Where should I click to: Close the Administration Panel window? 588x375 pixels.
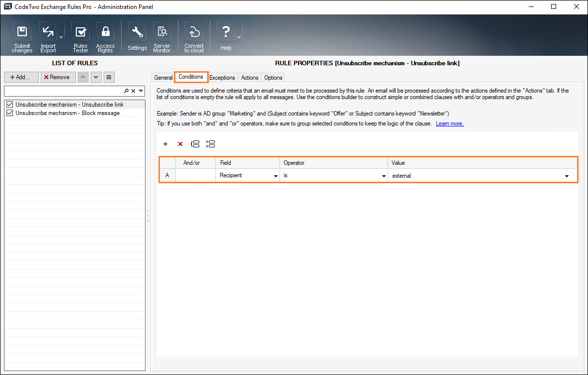(577, 7)
